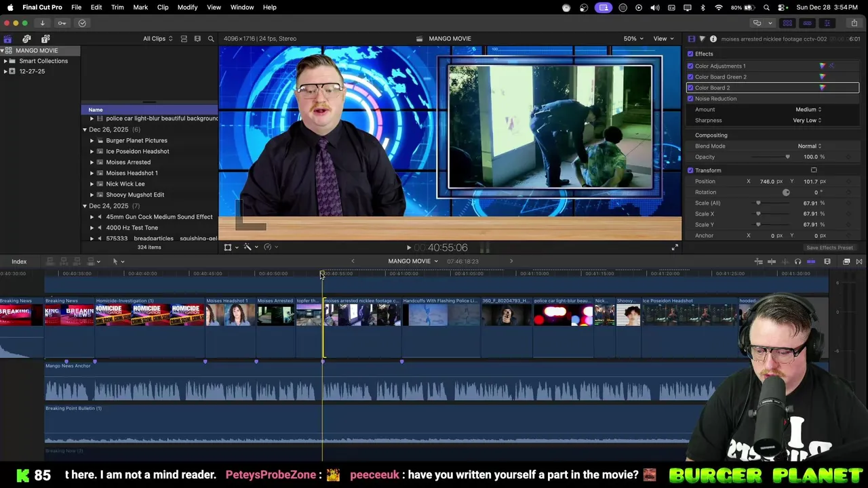Click the Import Media down-arrow button
The width and height of the screenshot is (868, 488).
pyautogui.click(x=42, y=23)
